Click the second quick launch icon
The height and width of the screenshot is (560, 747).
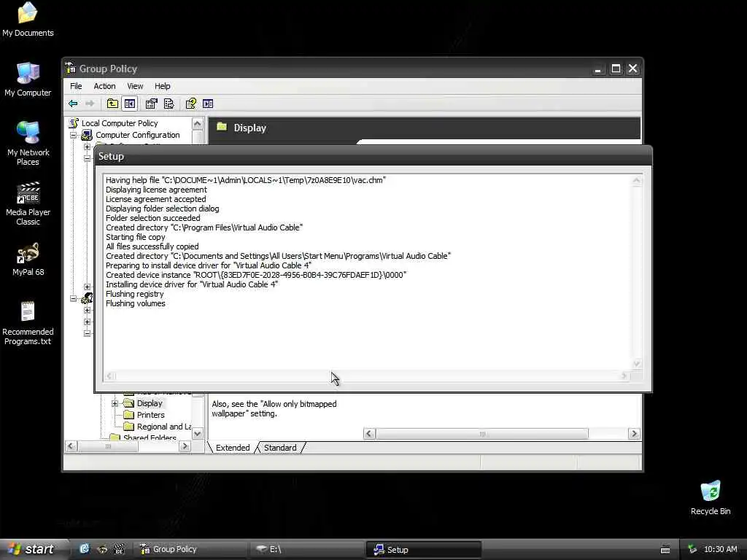click(x=102, y=549)
